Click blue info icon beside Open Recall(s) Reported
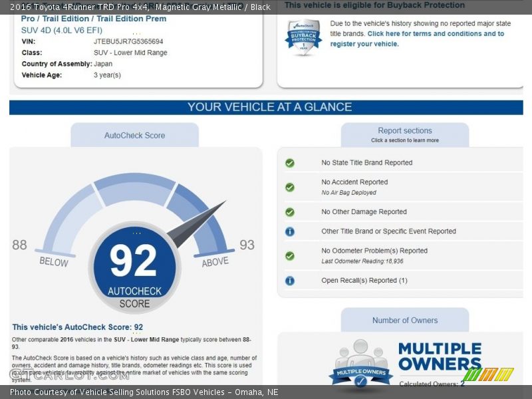This screenshot has width=532, height=399. click(x=290, y=281)
